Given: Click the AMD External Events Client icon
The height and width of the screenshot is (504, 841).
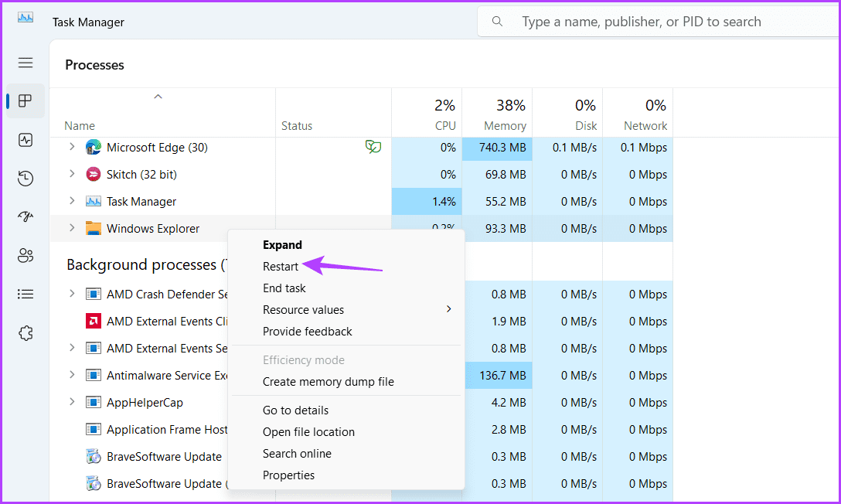Looking at the screenshot, I should [x=94, y=321].
